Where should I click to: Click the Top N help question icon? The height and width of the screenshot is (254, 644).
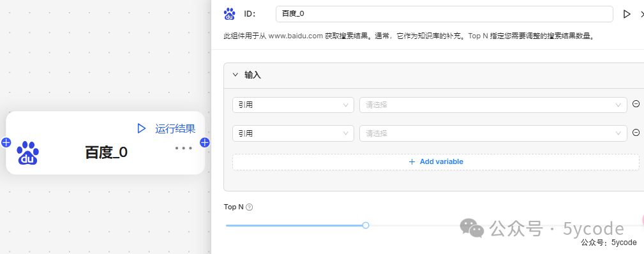[x=249, y=207]
